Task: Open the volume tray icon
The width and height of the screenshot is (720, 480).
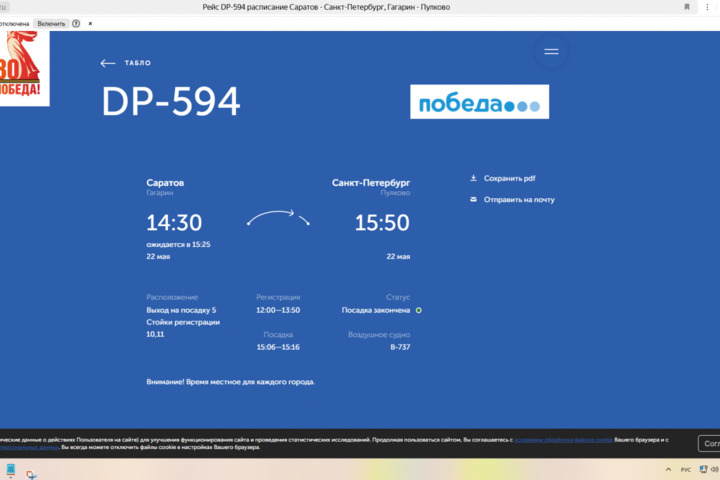Action: coord(714,469)
